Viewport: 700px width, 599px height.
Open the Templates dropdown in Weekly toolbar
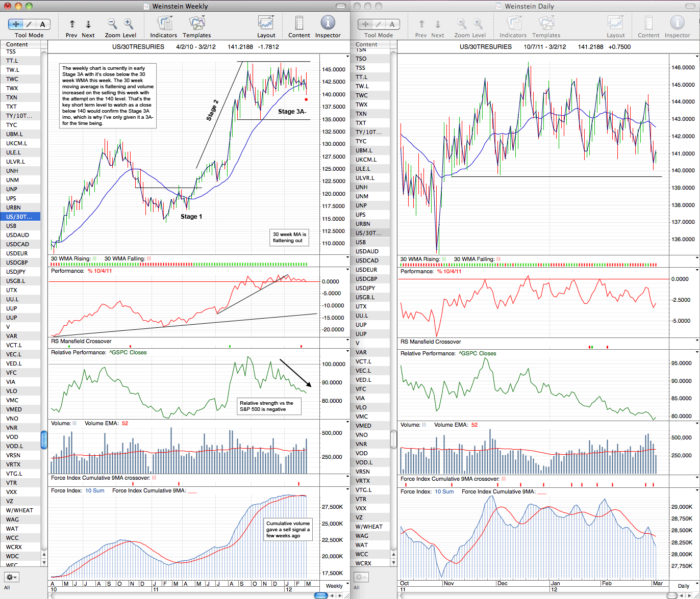[x=197, y=23]
